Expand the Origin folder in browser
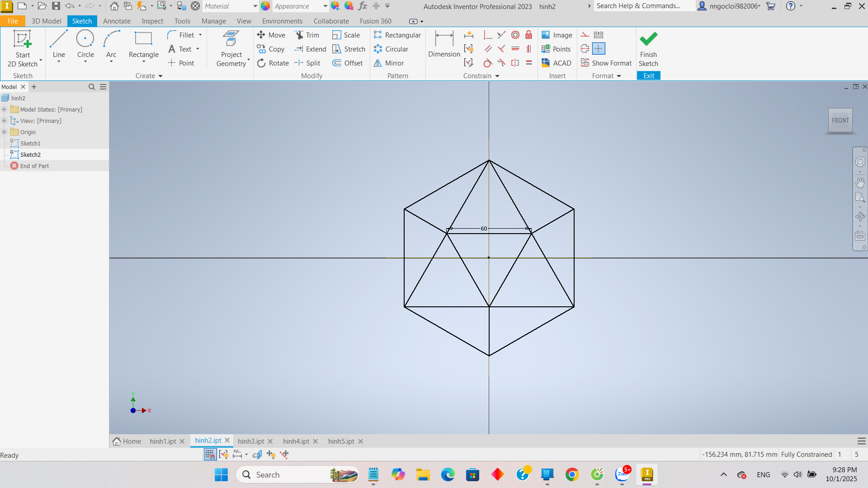 point(4,132)
